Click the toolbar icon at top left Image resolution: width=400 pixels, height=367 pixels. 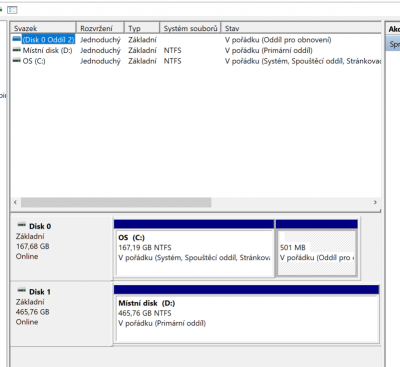click(12, 10)
